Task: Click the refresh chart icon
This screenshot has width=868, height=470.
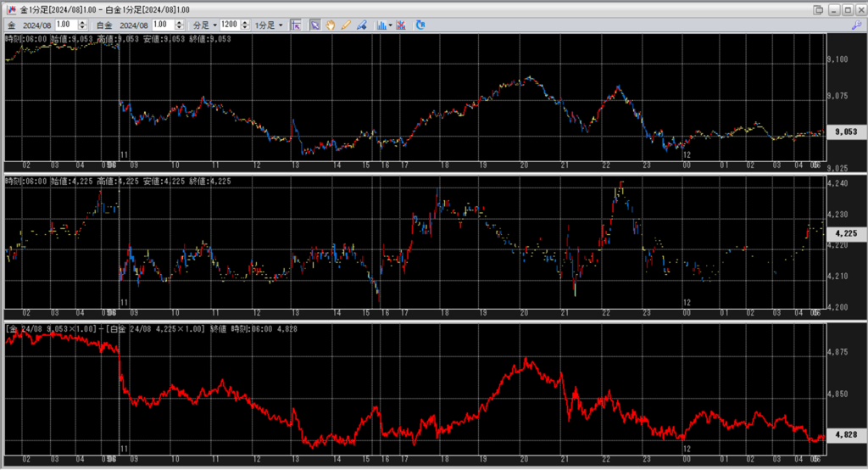Action: [420, 25]
